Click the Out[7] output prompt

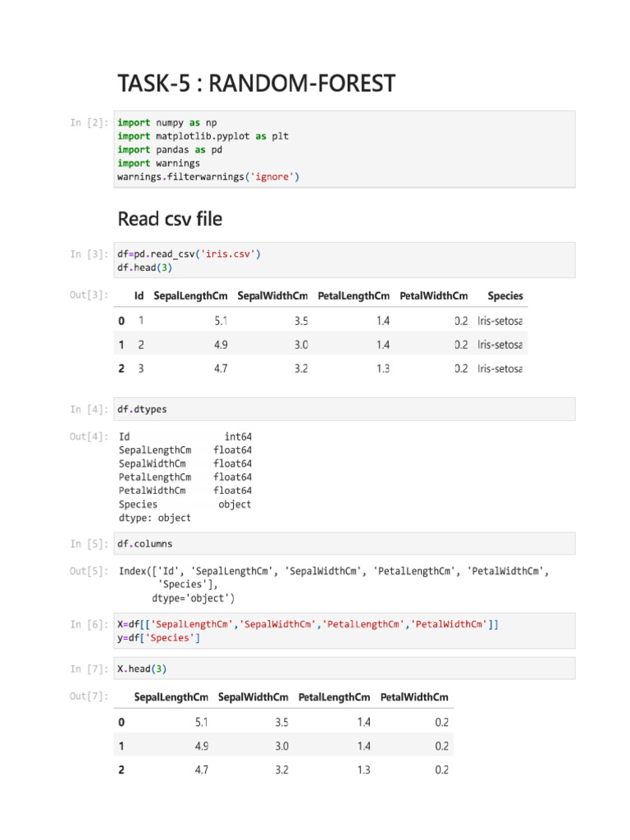89,697
